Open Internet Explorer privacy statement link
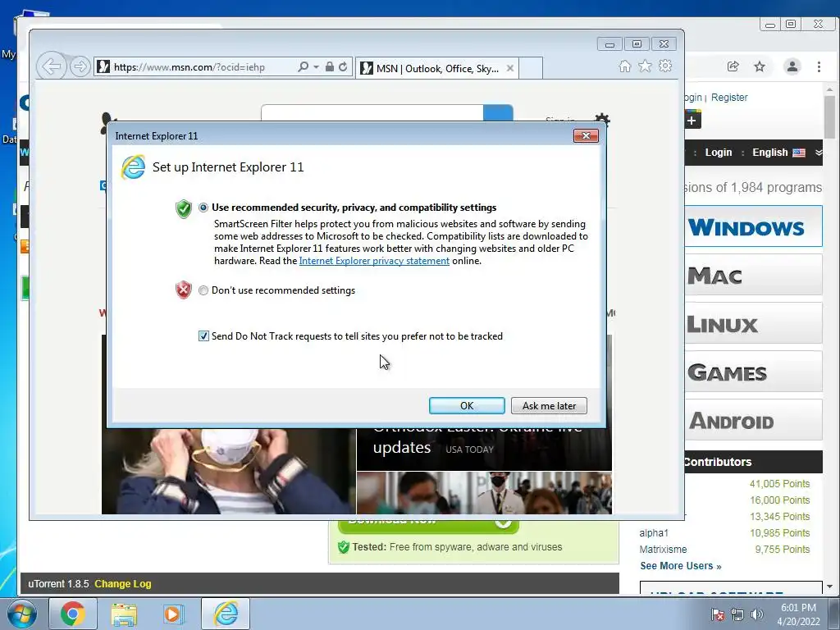The width and height of the screenshot is (840, 630). [x=374, y=261]
